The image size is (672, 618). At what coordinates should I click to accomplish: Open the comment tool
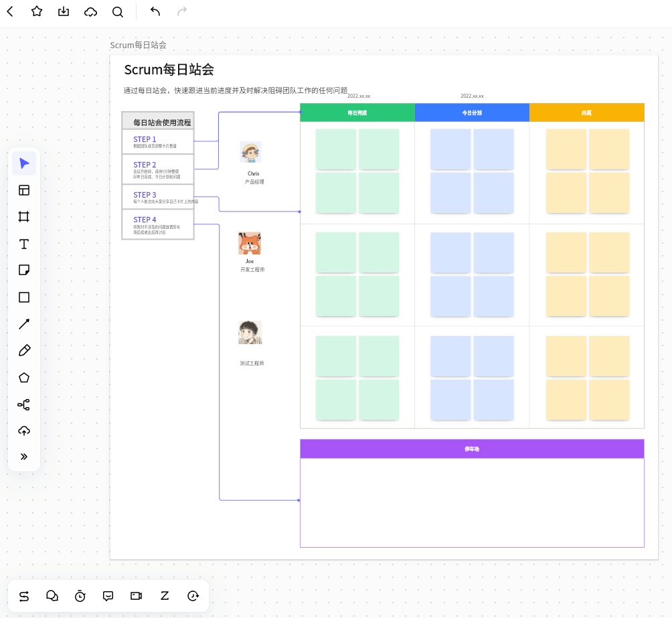point(108,596)
